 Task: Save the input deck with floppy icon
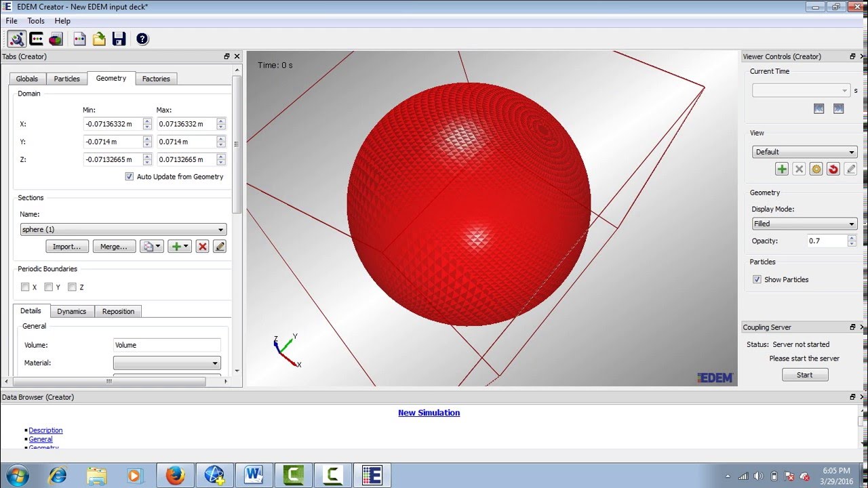tap(119, 39)
